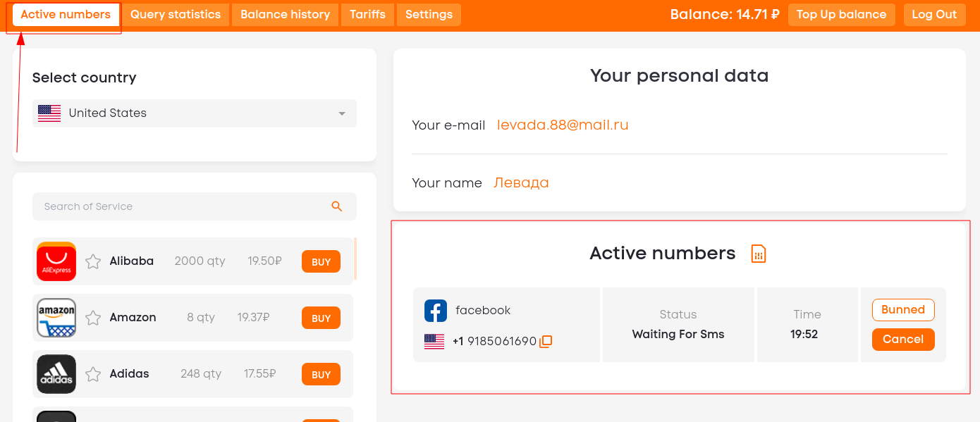Click the Adidas service logo

56,374
